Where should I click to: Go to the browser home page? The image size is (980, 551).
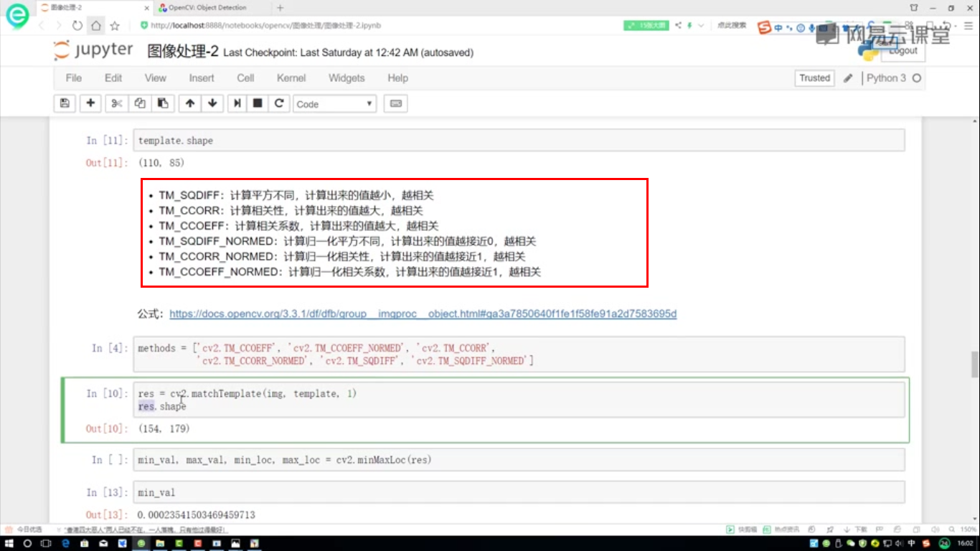[x=96, y=26]
